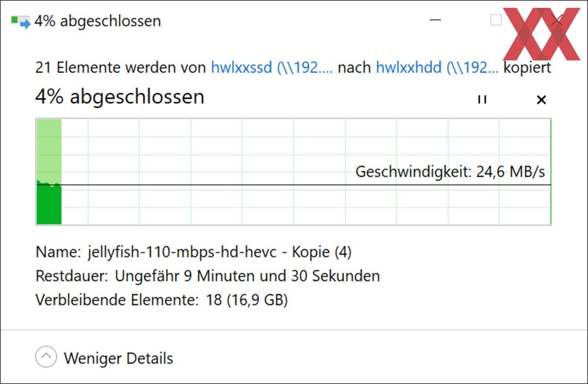The height and width of the screenshot is (384, 588).
Task: Click the Verbleibende Elemente 18 (16,9 GB) text
Action: (162, 299)
